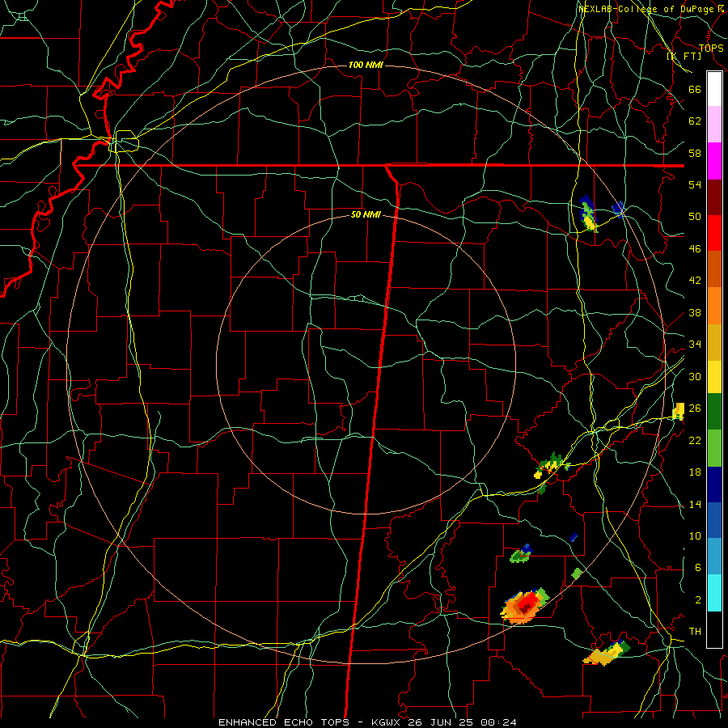This screenshot has height=728, width=728.
Task: Click the navy blue legend swatch
Action: [714, 485]
